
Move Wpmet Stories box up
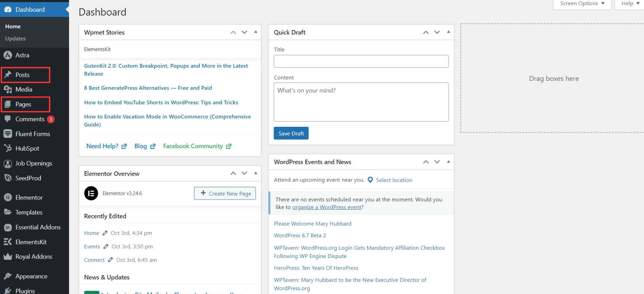pyautogui.click(x=233, y=32)
